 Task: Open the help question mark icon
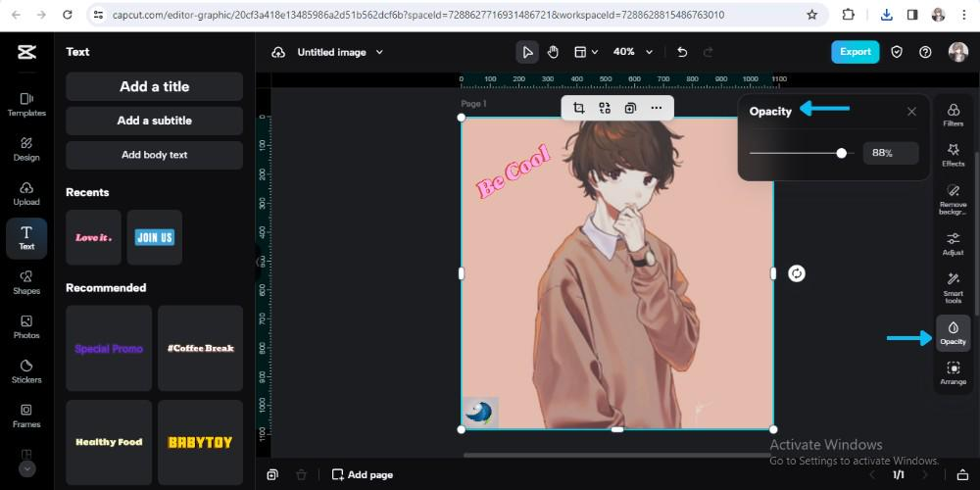pos(926,53)
